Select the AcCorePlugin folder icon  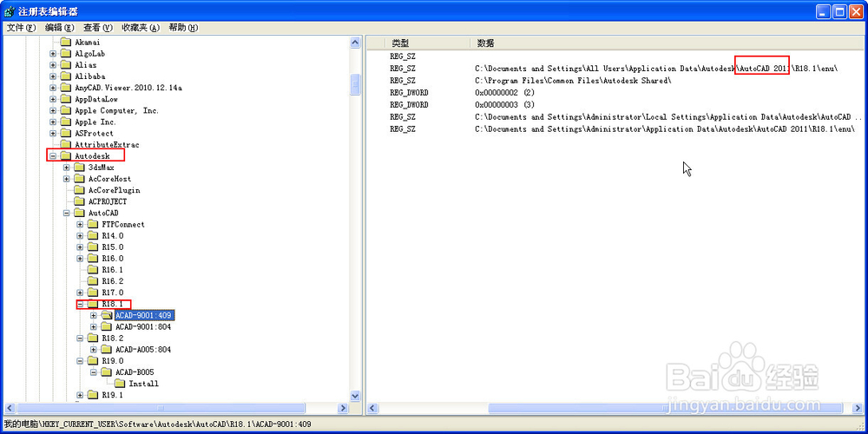[80, 190]
